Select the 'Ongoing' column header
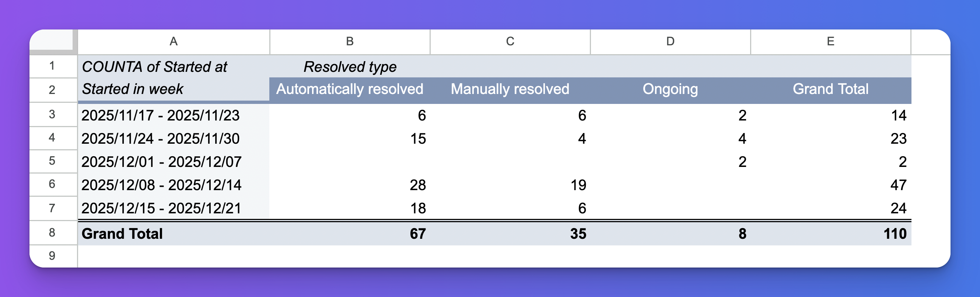Screen dimensions: 980x297 point(669,89)
